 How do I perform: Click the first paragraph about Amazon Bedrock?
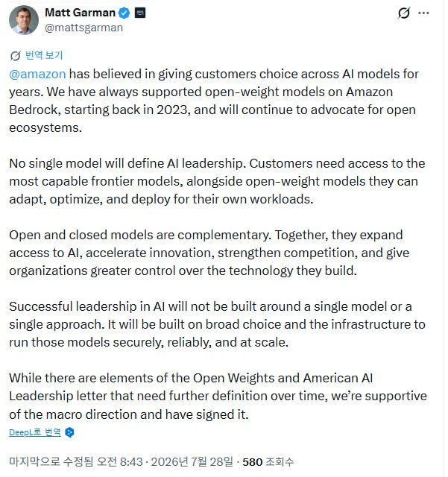214,101
